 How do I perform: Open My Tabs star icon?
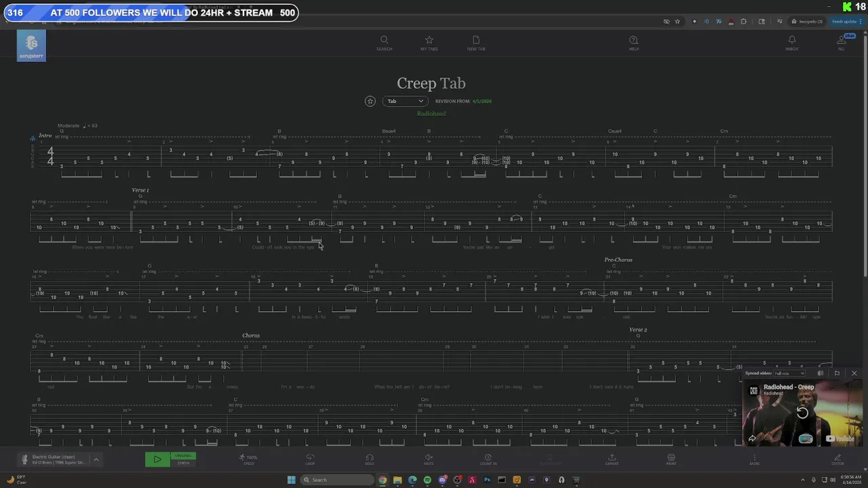pyautogui.click(x=429, y=43)
